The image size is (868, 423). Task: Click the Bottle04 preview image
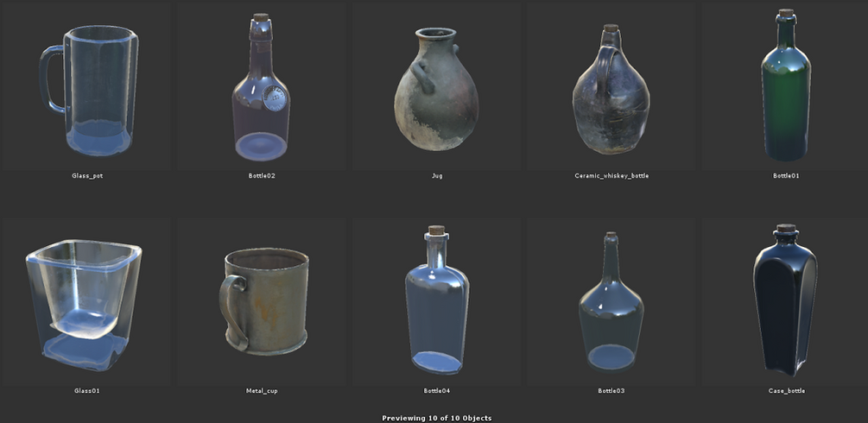[437, 302]
